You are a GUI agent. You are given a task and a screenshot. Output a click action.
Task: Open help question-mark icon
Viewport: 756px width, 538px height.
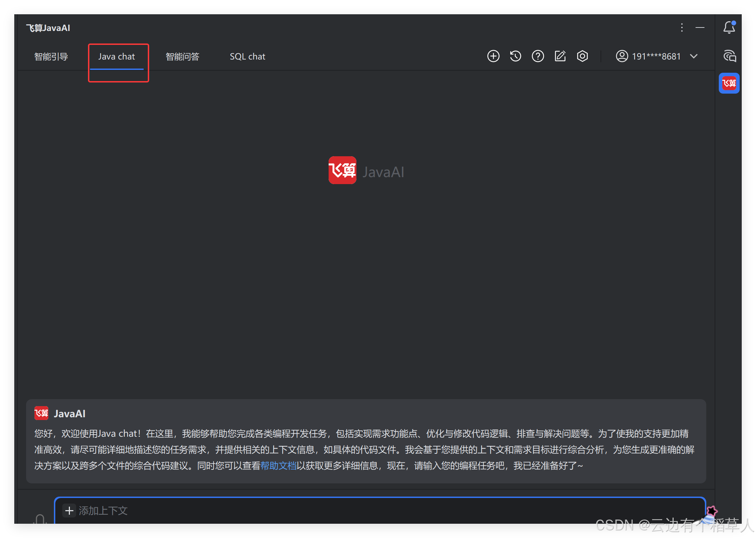[538, 56]
